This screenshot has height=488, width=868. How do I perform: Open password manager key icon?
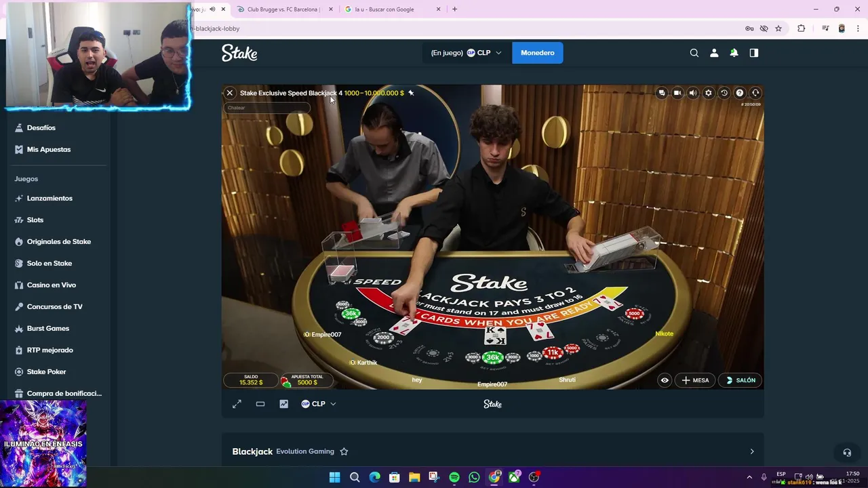click(x=749, y=28)
